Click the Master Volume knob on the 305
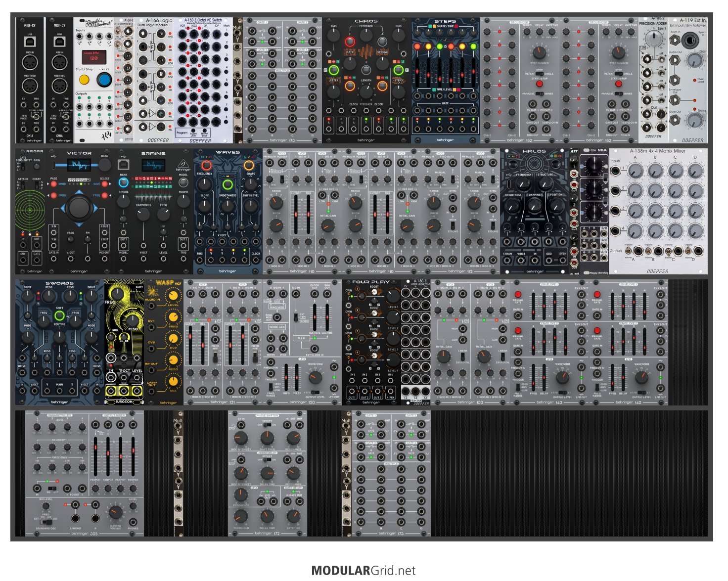This screenshot has height=581, width=728. click(115, 512)
